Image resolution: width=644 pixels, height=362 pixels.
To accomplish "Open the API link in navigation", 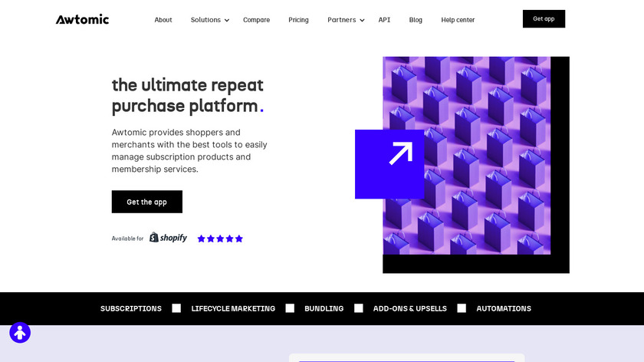I will tap(384, 20).
